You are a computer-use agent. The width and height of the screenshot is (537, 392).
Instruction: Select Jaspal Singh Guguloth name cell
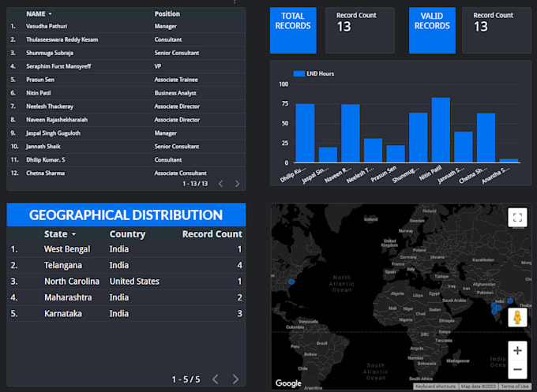click(53, 133)
